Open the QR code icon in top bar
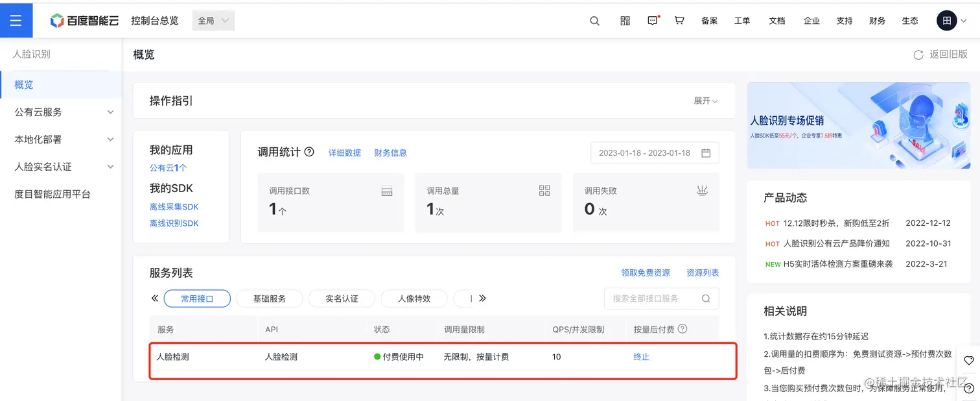The width and height of the screenshot is (980, 401). point(625,21)
